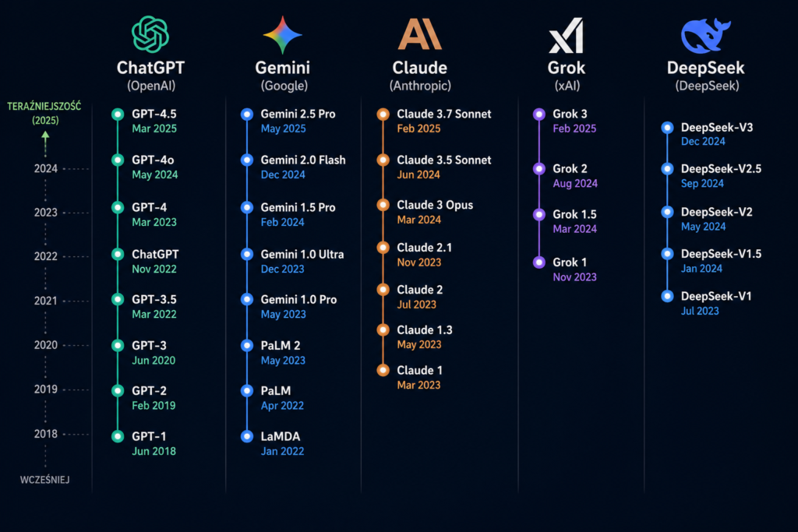Select the Gemini 2.5 Pro timeline dot
Screen dimensions: 798x532
pos(247,115)
